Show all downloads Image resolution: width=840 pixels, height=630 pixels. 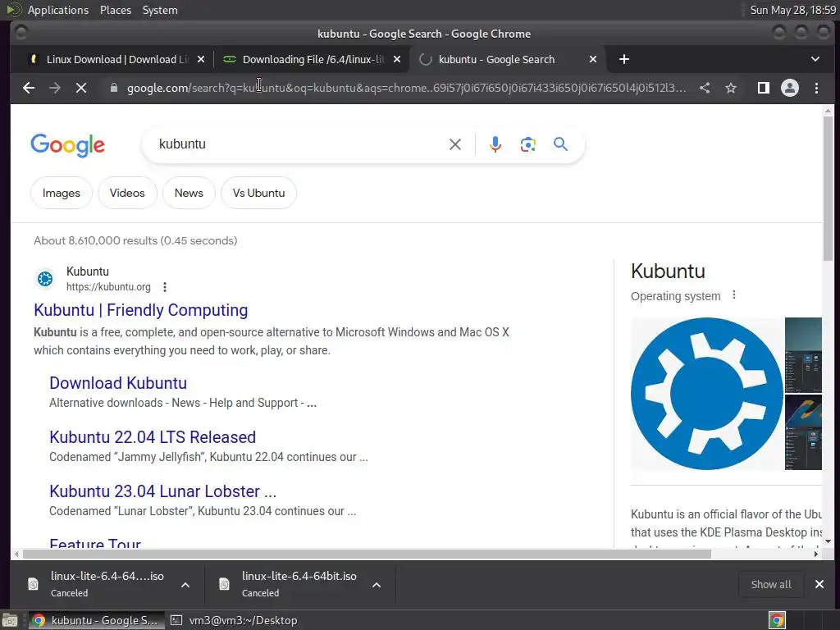tap(771, 584)
